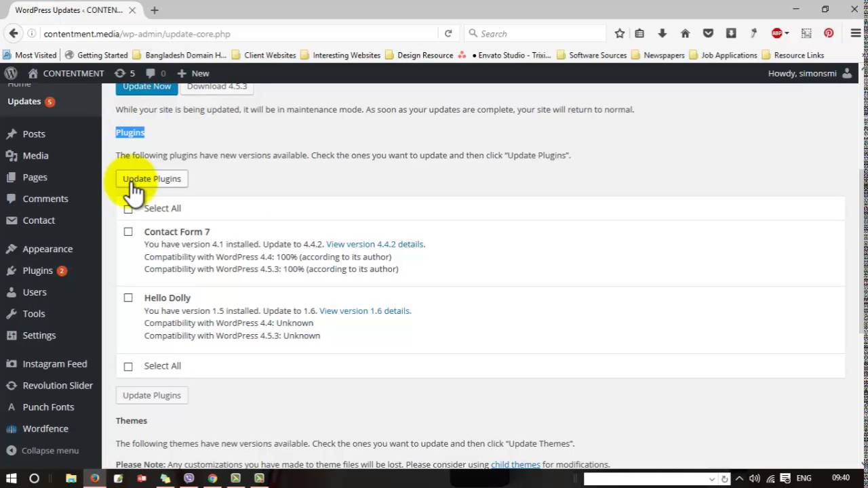Open the Client Websites bookmark folder
The image size is (868, 488).
264,55
